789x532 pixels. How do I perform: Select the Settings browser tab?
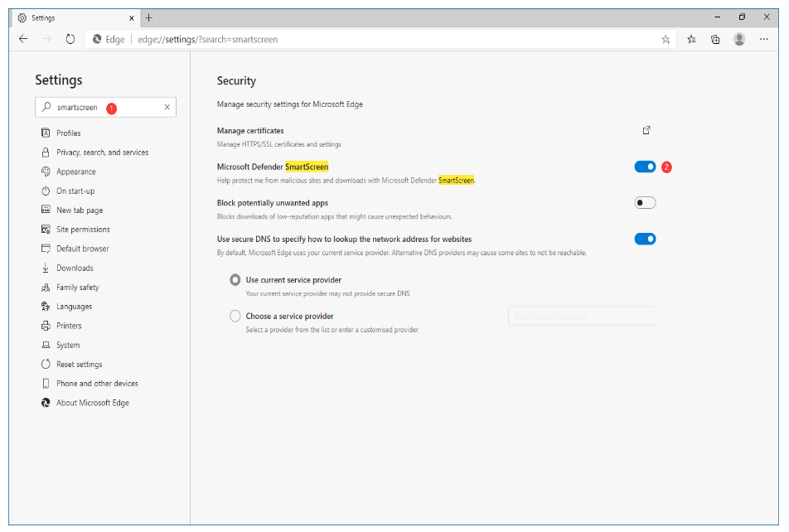75,17
